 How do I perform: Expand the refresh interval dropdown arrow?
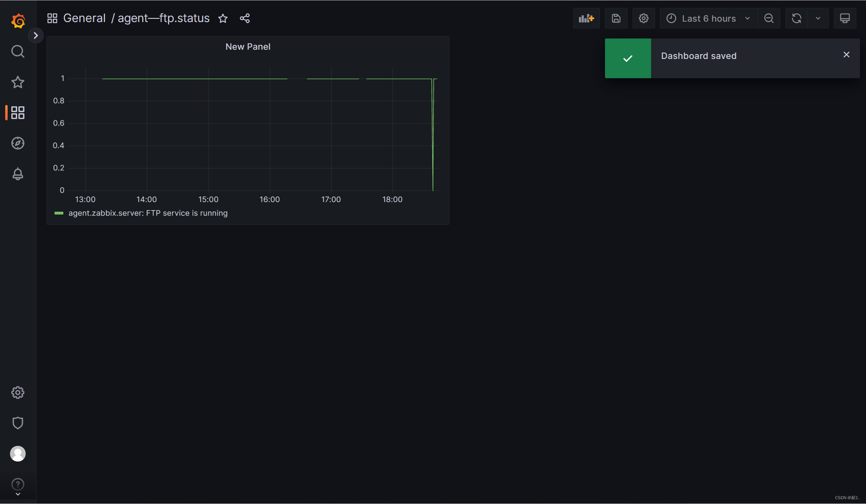818,18
